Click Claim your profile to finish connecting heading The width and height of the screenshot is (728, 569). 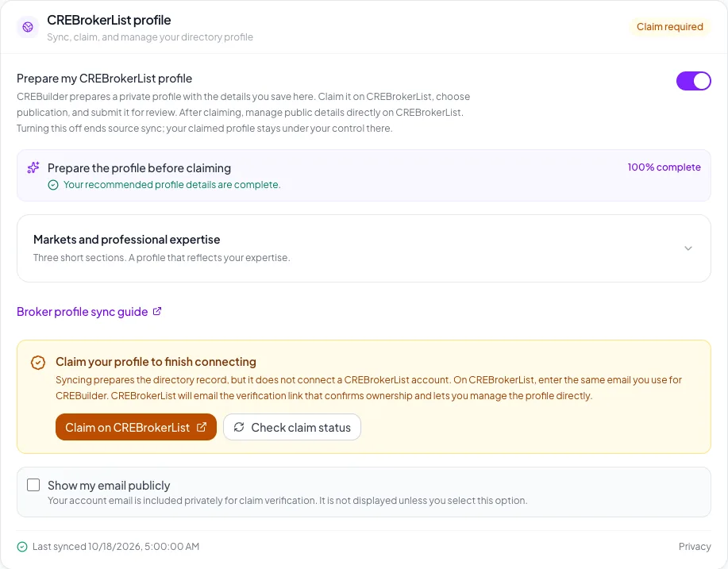(156, 362)
